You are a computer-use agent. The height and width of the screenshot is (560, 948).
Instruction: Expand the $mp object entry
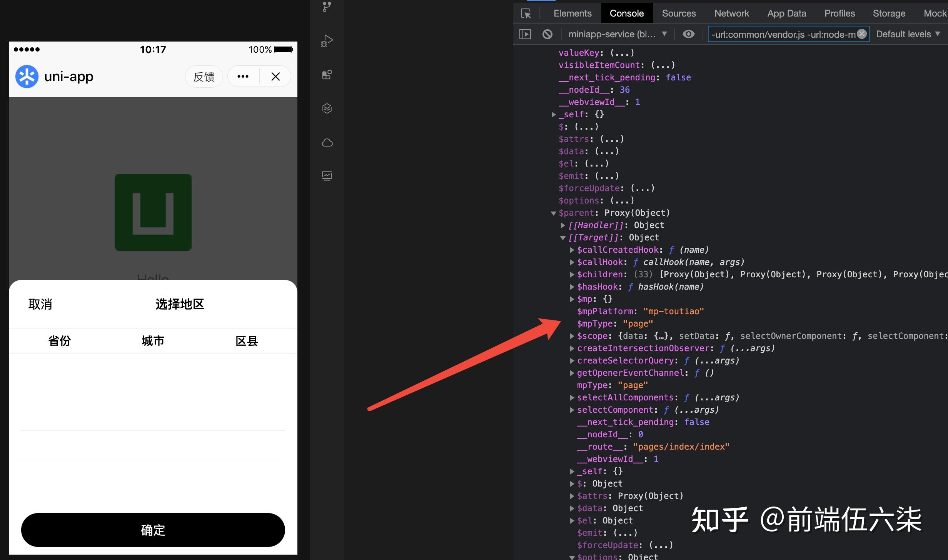(x=572, y=299)
